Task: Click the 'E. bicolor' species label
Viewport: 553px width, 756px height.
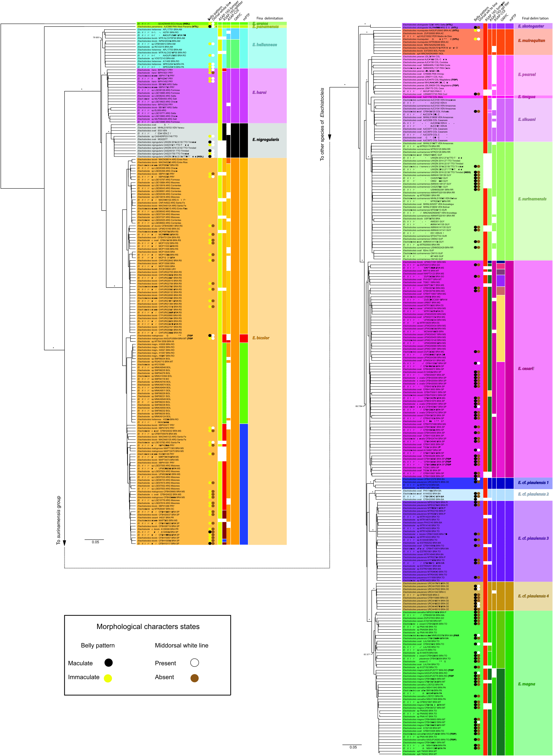Action: pos(261,338)
